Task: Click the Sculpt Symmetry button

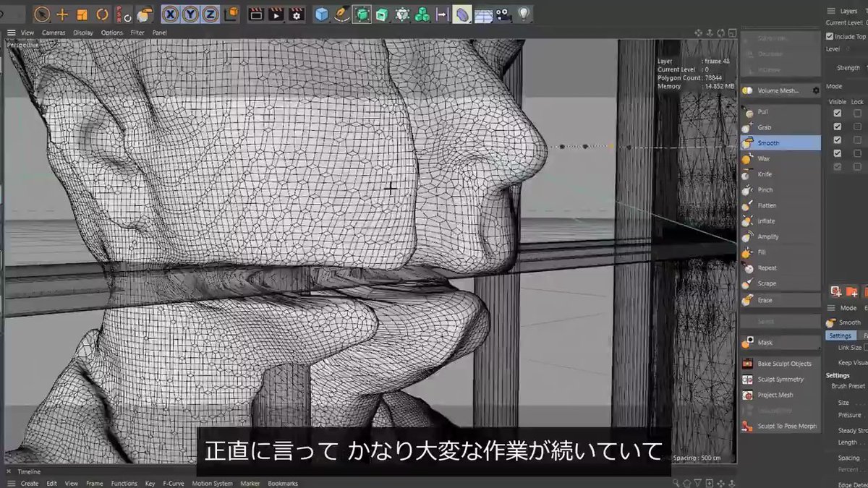Action: click(x=780, y=380)
